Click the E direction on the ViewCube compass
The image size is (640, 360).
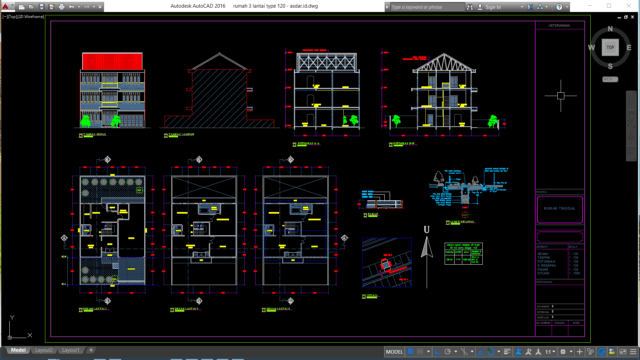(629, 48)
